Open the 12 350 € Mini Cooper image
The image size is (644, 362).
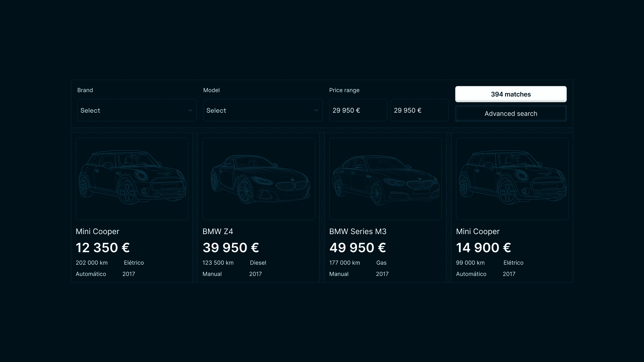tap(132, 179)
